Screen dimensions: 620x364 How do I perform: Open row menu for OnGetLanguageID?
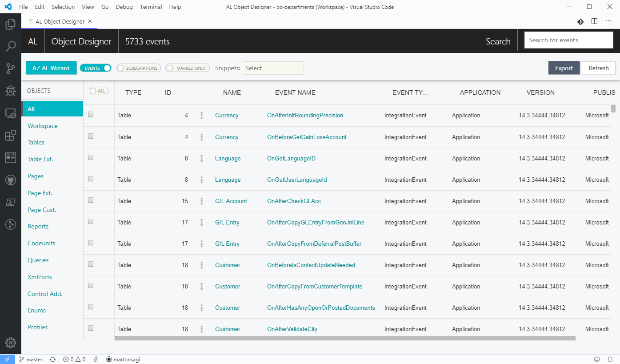click(x=202, y=158)
